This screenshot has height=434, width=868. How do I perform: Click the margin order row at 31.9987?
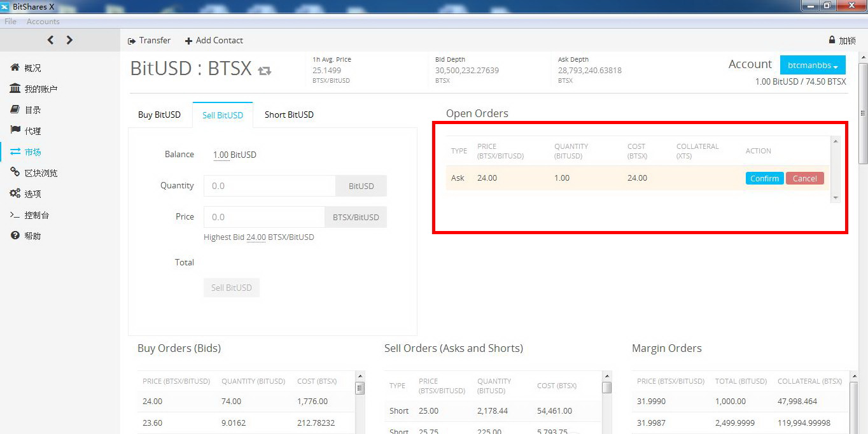point(740,423)
